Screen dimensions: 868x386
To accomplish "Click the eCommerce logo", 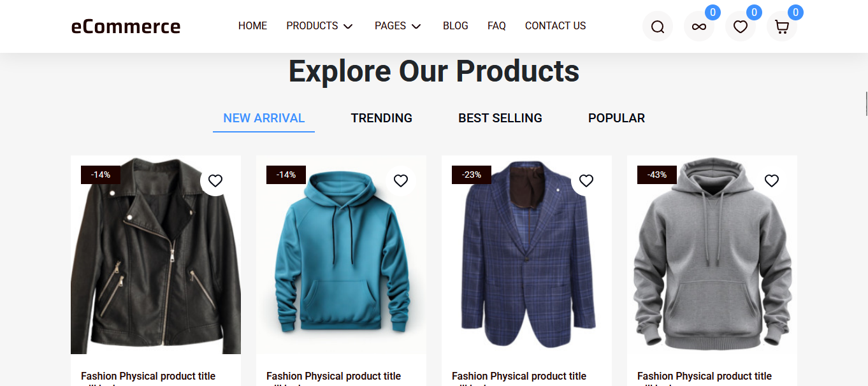I will [126, 26].
